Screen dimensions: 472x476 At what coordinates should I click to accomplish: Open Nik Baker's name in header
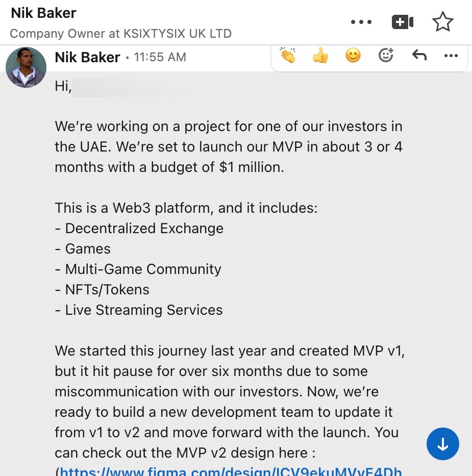pos(44,13)
